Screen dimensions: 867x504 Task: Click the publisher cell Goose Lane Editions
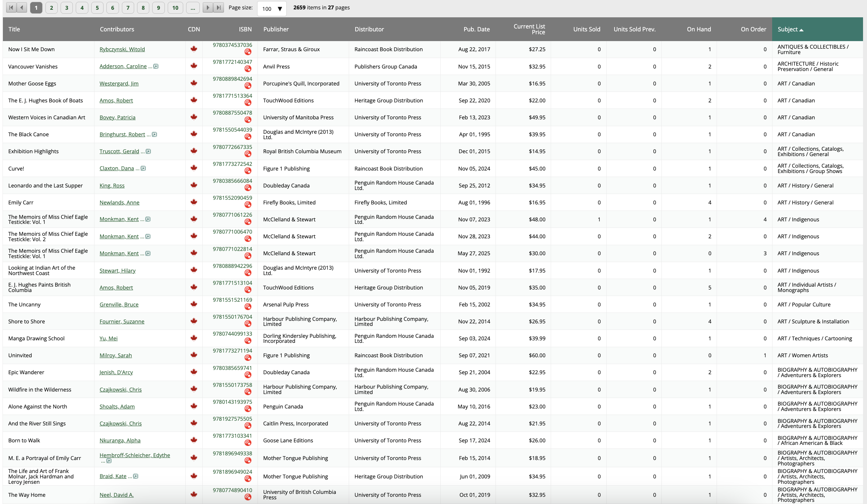(288, 441)
